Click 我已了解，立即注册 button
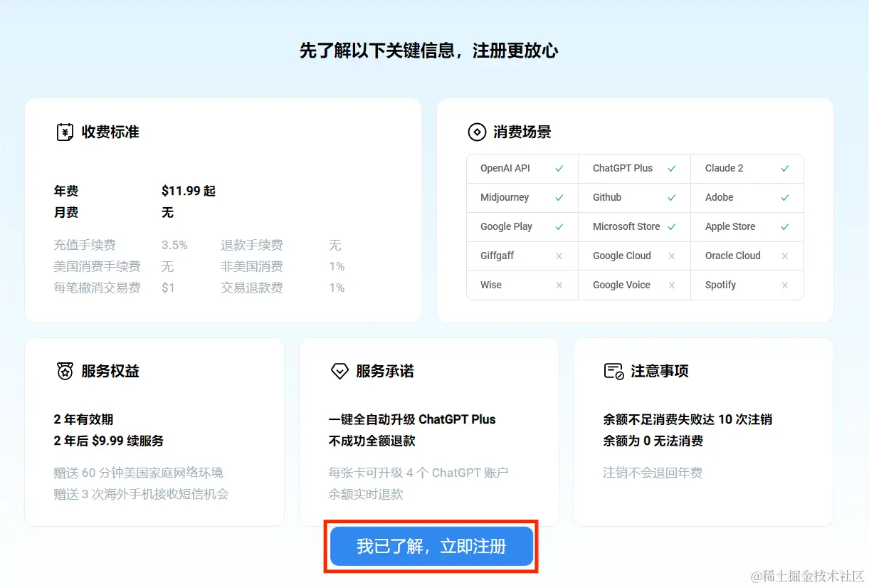Image resolution: width=869 pixels, height=588 pixels. tap(430, 546)
